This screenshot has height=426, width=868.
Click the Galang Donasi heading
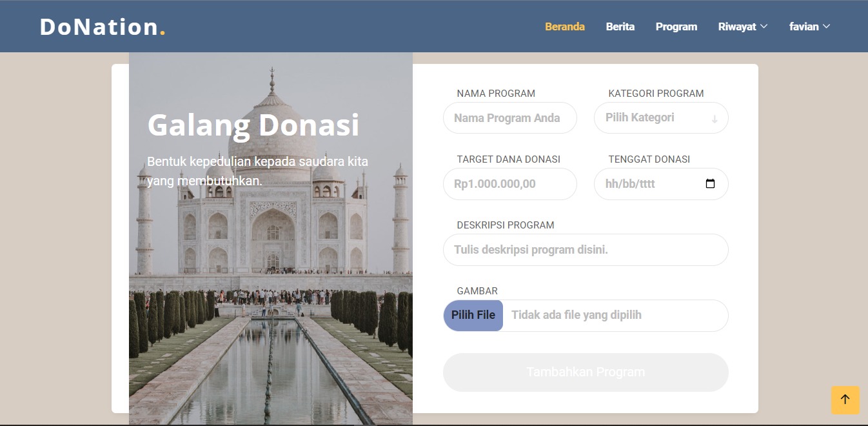click(253, 125)
